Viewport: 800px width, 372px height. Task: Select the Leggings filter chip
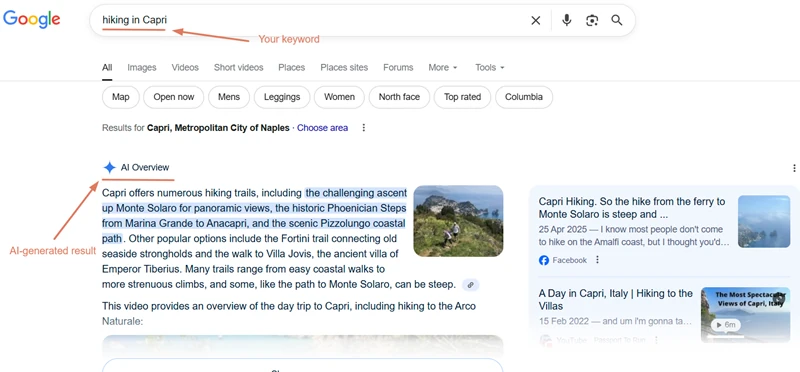(282, 97)
